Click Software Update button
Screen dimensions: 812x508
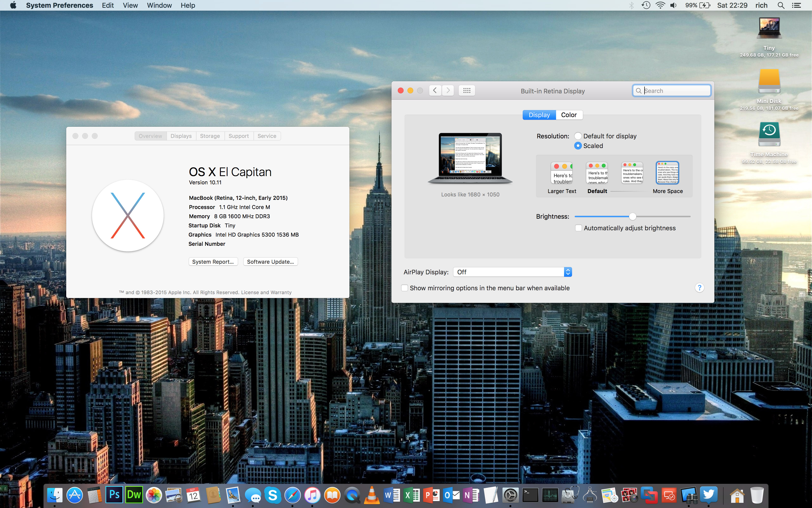click(270, 262)
